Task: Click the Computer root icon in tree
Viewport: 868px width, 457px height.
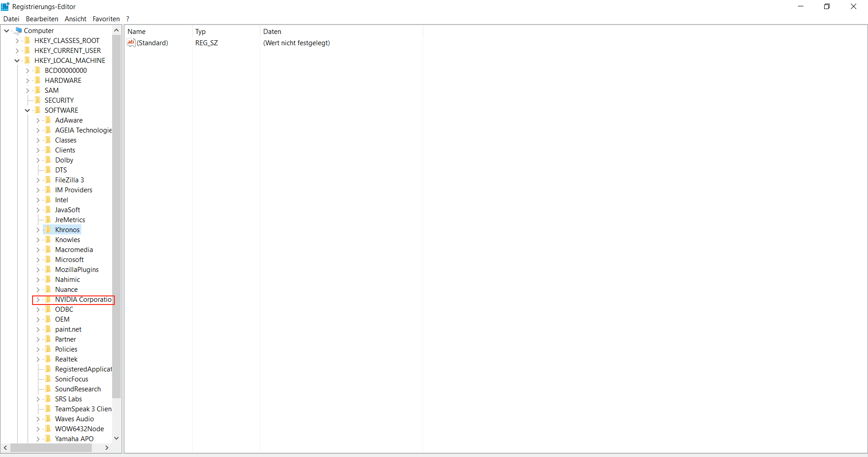Action: [19, 31]
